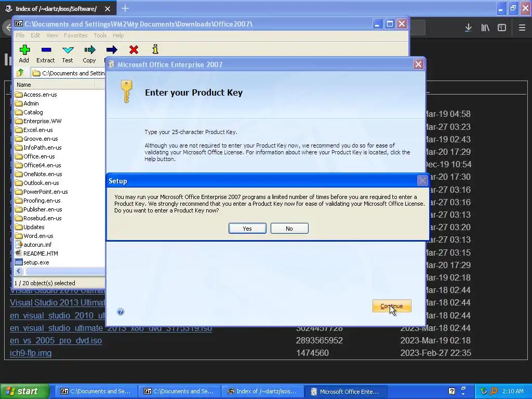Open a new Firefox tab with plus

point(125,8)
